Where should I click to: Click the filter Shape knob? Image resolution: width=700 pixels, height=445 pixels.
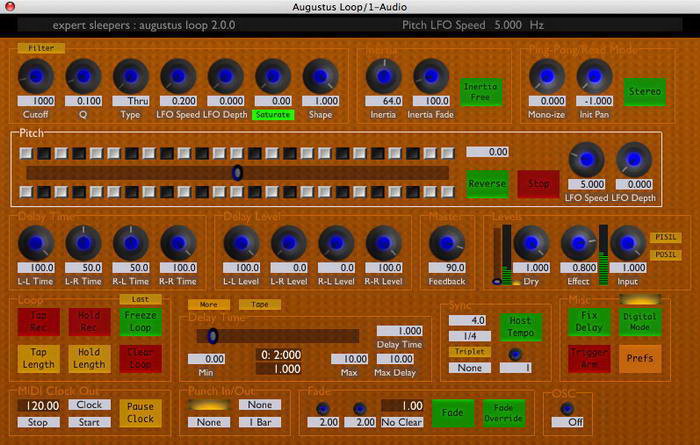(x=320, y=75)
